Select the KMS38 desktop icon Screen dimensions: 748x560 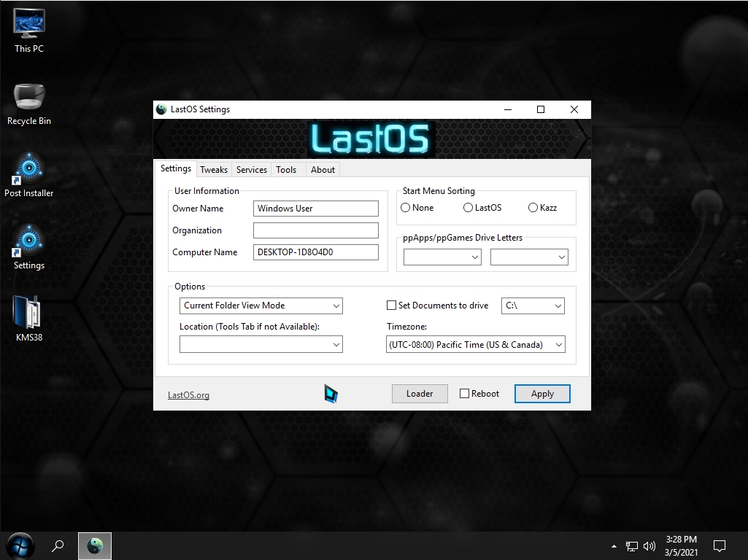(x=29, y=319)
